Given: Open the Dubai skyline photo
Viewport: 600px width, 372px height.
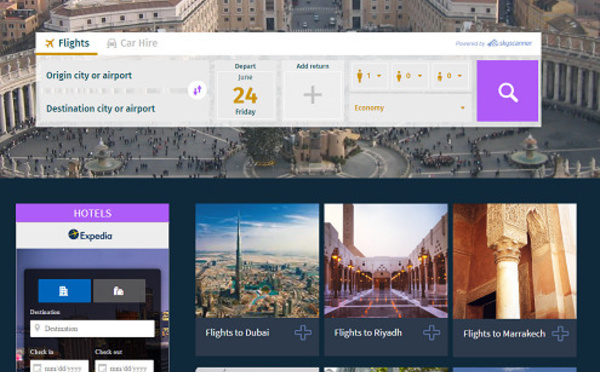Looking at the screenshot, I should 257,261.
